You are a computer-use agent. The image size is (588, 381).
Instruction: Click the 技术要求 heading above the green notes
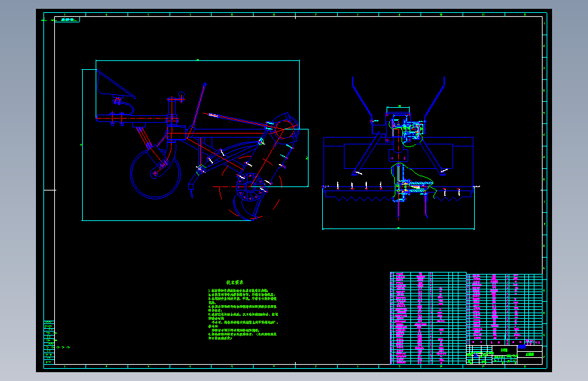[235, 283]
